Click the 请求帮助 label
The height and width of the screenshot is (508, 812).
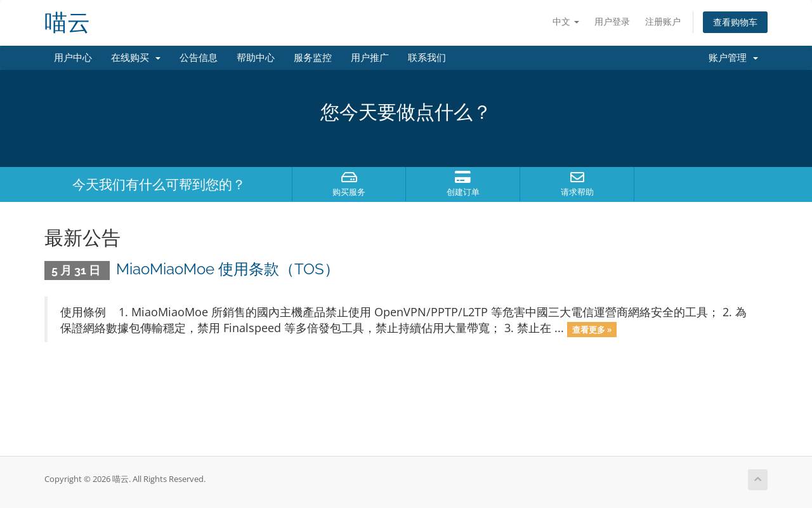(x=577, y=192)
